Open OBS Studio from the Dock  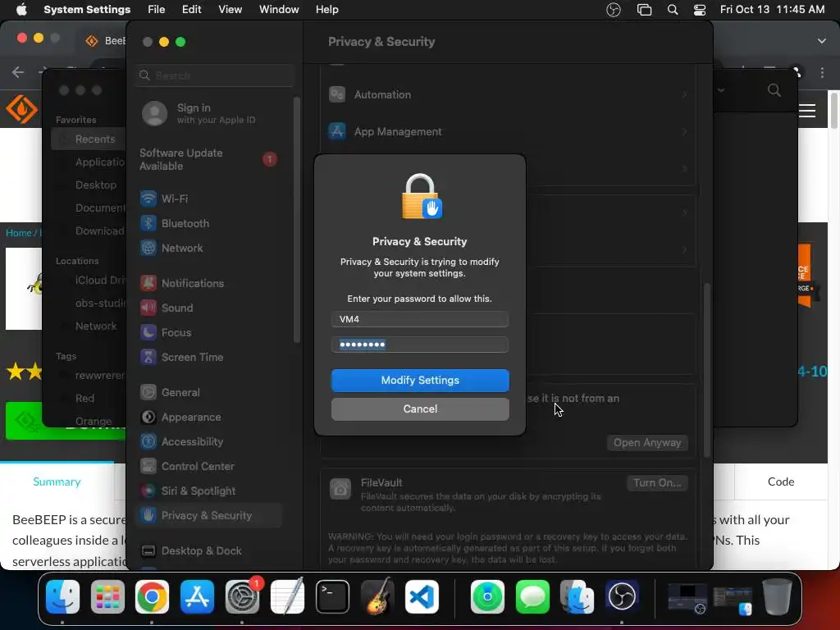pyautogui.click(x=622, y=596)
